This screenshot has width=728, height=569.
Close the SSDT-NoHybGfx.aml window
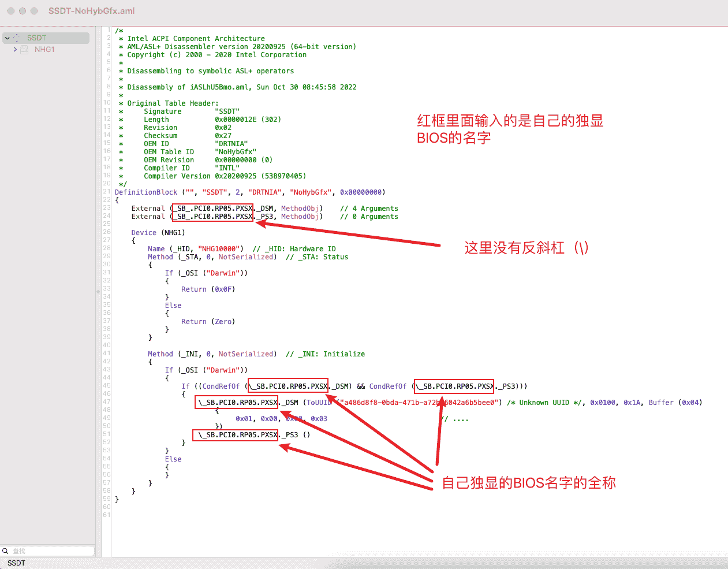tap(10, 11)
